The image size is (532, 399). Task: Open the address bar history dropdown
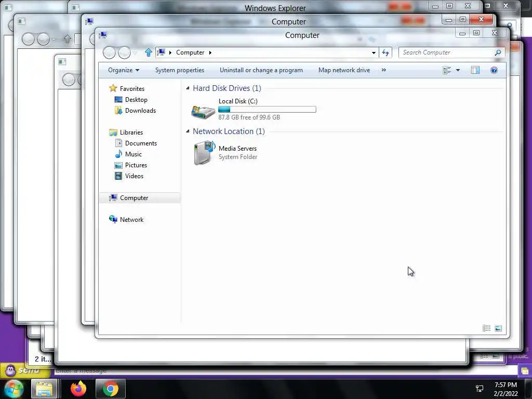pos(374,52)
